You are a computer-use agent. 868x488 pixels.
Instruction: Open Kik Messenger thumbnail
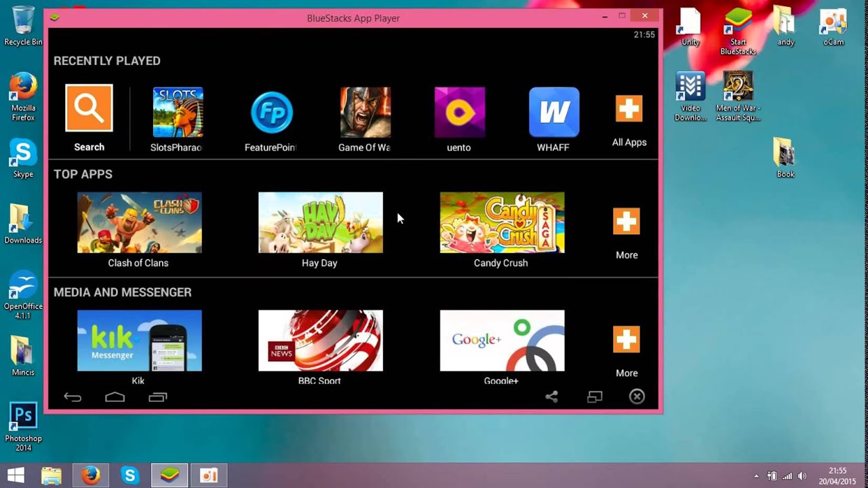click(139, 340)
